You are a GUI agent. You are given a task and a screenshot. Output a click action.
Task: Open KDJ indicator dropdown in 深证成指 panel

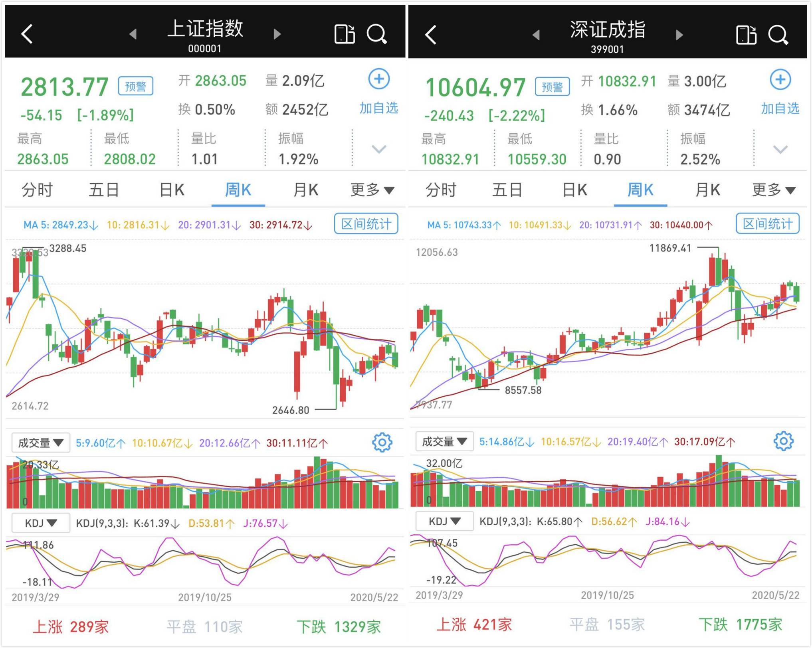[445, 521]
